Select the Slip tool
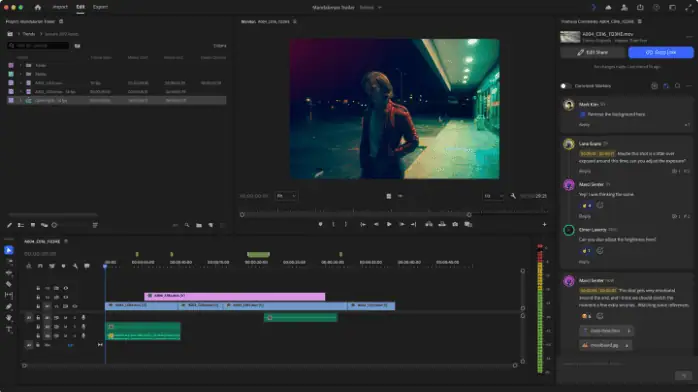 [x=8, y=295]
